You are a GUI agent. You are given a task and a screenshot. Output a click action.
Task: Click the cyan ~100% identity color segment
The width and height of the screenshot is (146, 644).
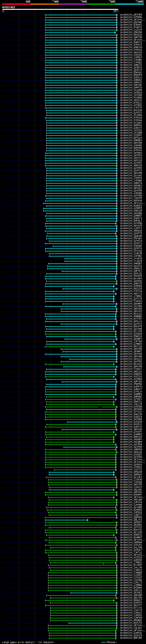tap(130, 4)
